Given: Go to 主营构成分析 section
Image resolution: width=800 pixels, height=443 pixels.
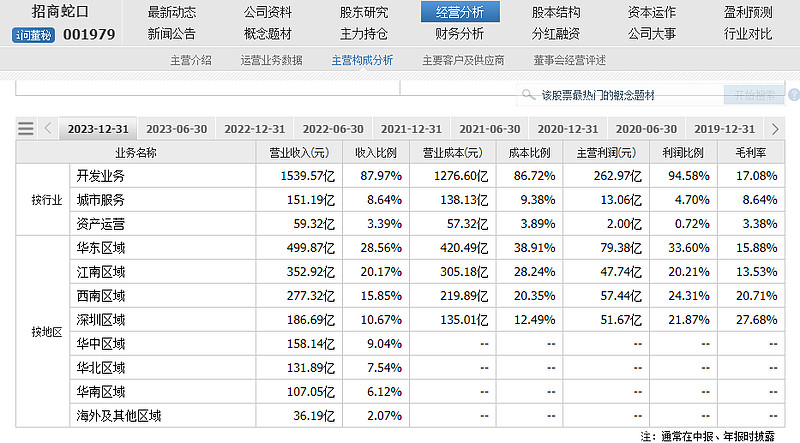Looking at the screenshot, I should pos(362,61).
